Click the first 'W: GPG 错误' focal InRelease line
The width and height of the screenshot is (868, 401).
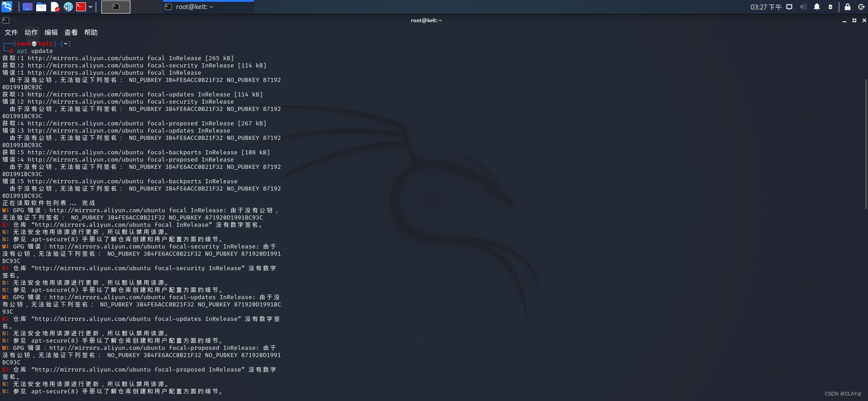pyautogui.click(x=141, y=210)
